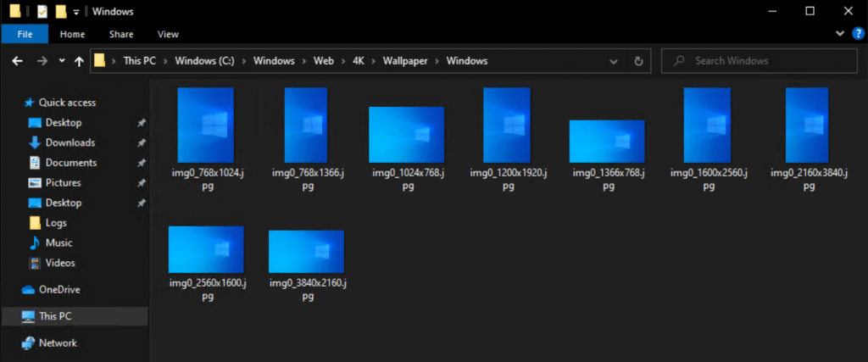Select This PC in the address breadcrumb
868x362 pixels.
(140, 61)
